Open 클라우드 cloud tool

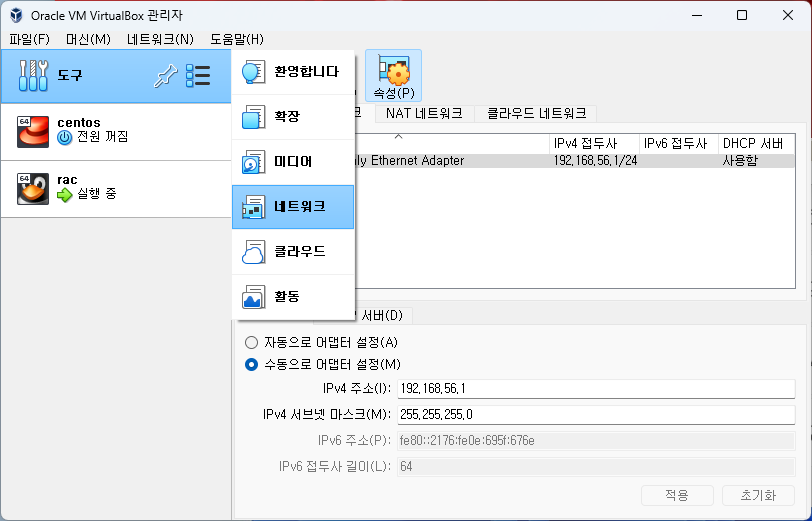293,252
